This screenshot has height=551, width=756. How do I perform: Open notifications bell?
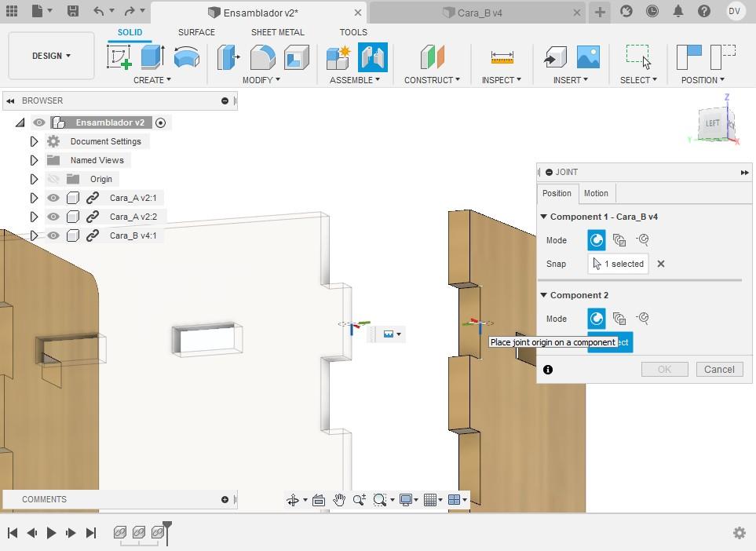click(678, 11)
